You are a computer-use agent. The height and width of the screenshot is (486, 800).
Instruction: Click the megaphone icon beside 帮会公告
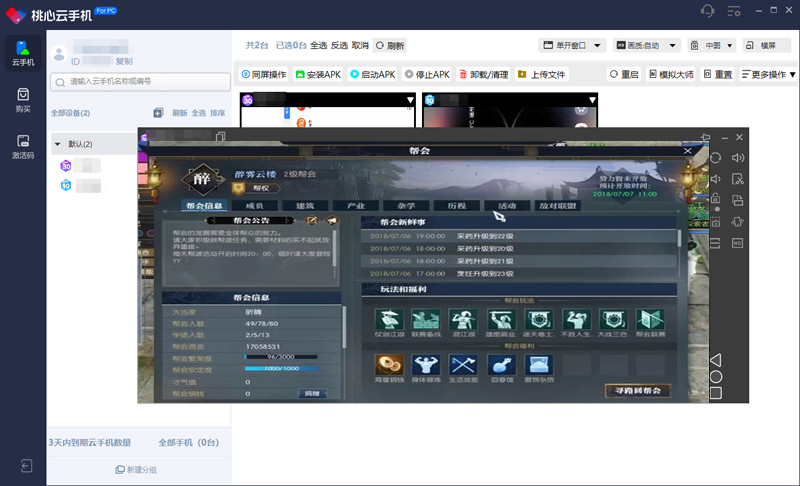click(x=332, y=220)
